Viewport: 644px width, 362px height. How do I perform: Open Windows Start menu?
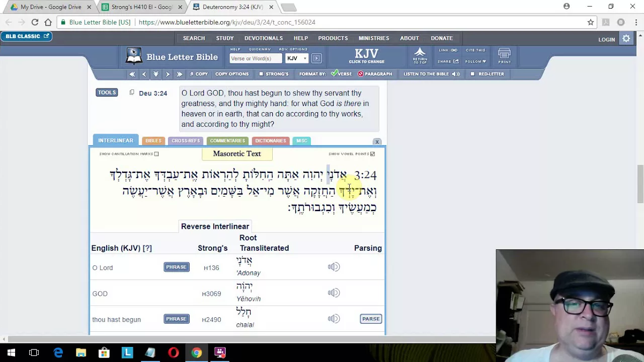click(11, 352)
